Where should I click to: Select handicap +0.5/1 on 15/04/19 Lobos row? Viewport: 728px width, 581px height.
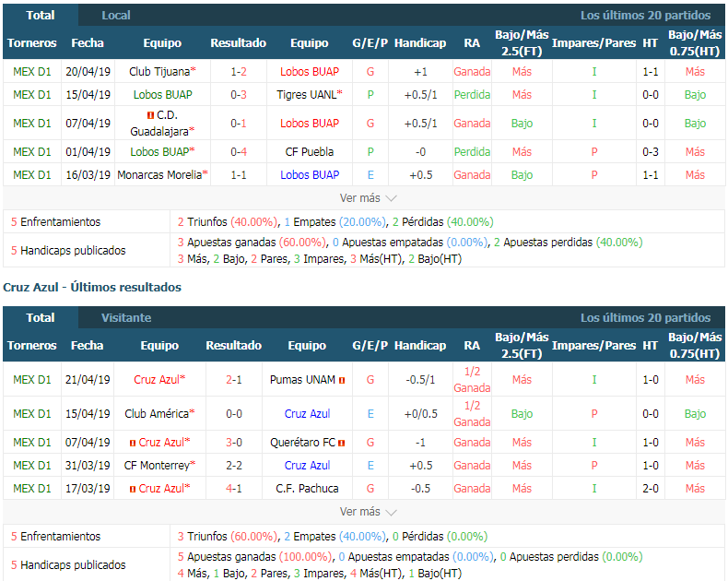420,95
